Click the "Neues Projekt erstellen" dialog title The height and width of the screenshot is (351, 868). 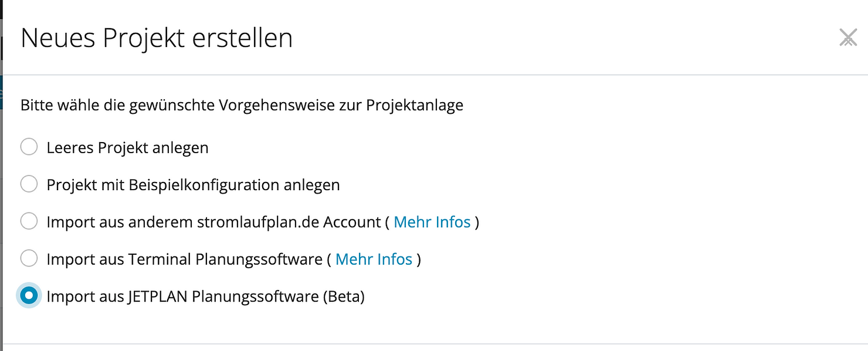(x=157, y=39)
